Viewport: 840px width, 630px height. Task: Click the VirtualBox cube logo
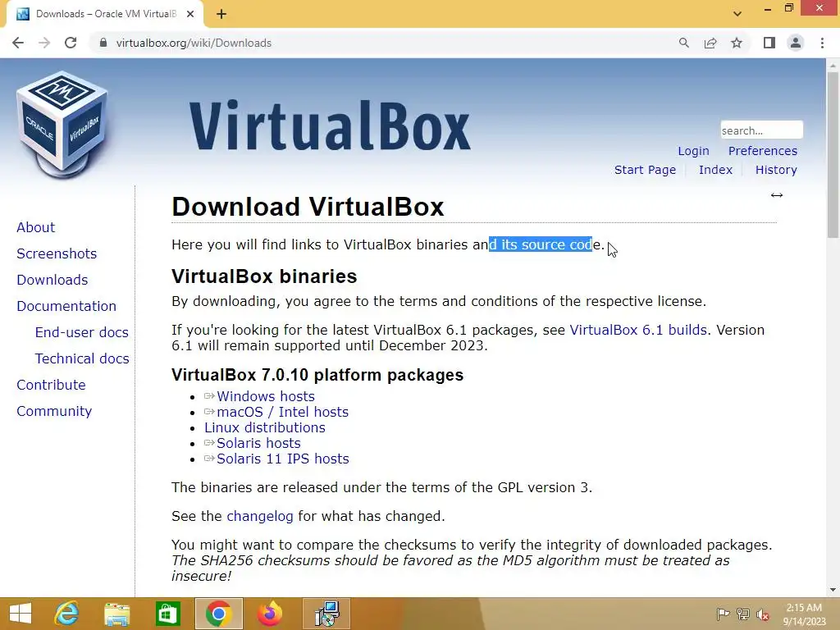pyautogui.click(x=62, y=125)
